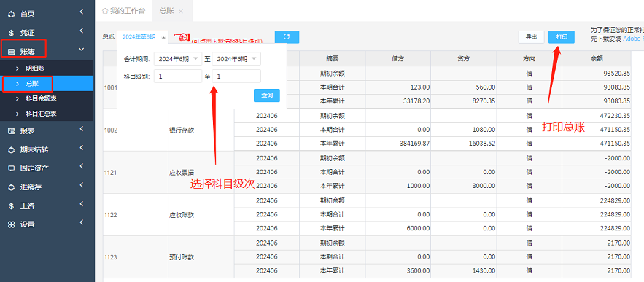Expand the 首页 menu chevron
The image size is (644, 282).
82,12
